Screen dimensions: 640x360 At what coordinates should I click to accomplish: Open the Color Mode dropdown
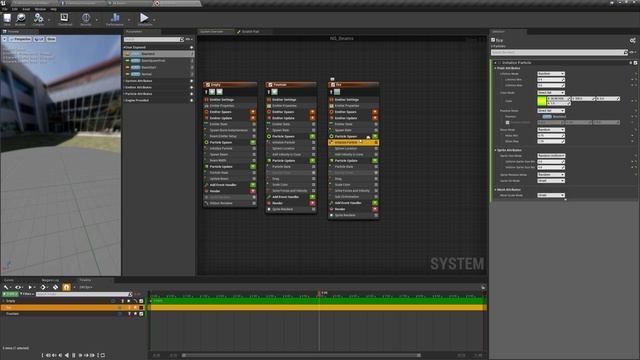point(551,93)
